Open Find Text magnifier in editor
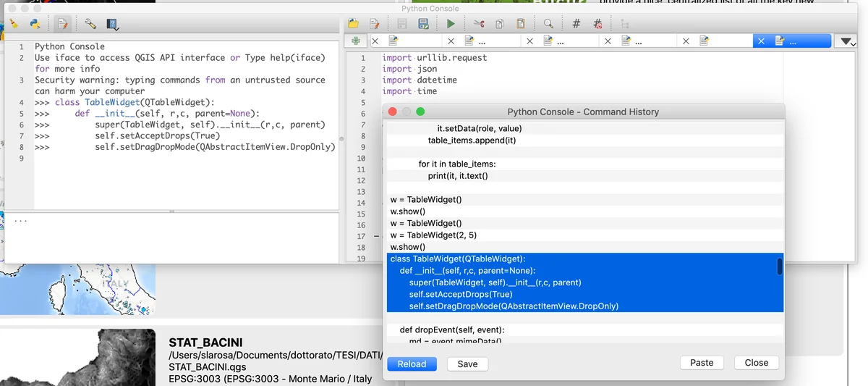 548,24
